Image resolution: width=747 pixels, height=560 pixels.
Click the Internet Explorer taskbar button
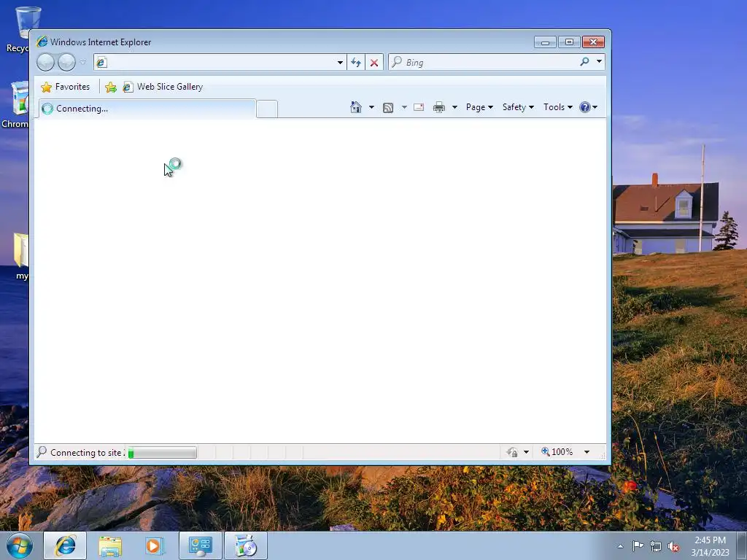point(65,545)
